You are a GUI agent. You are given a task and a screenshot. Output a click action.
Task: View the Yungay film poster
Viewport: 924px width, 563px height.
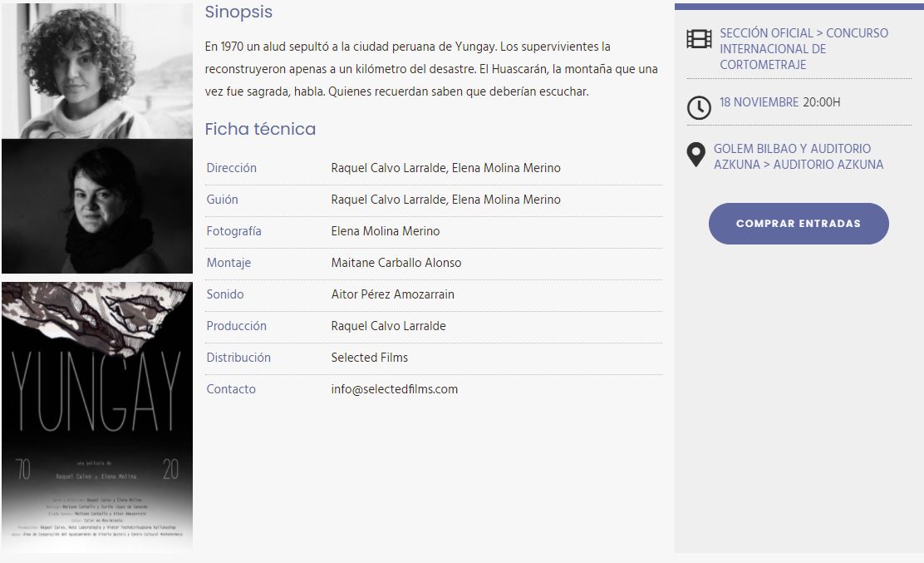[97, 416]
